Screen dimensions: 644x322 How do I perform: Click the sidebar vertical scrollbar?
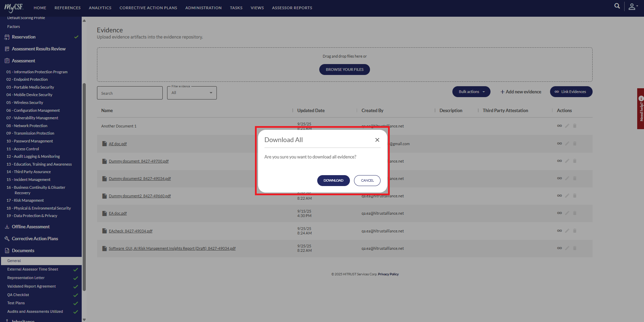(x=84, y=187)
